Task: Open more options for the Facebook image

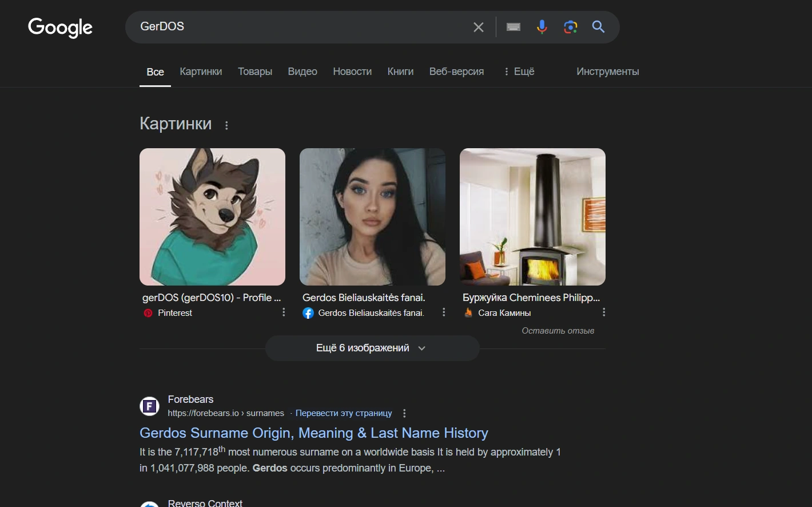Action: tap(444, 312)
